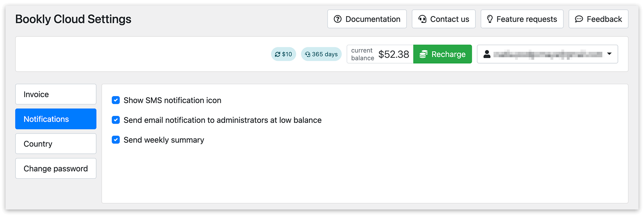This screenshot has height=215, width=644.
Task: Click the coins icon on Recharge
Action: click(x=424, y=54)
